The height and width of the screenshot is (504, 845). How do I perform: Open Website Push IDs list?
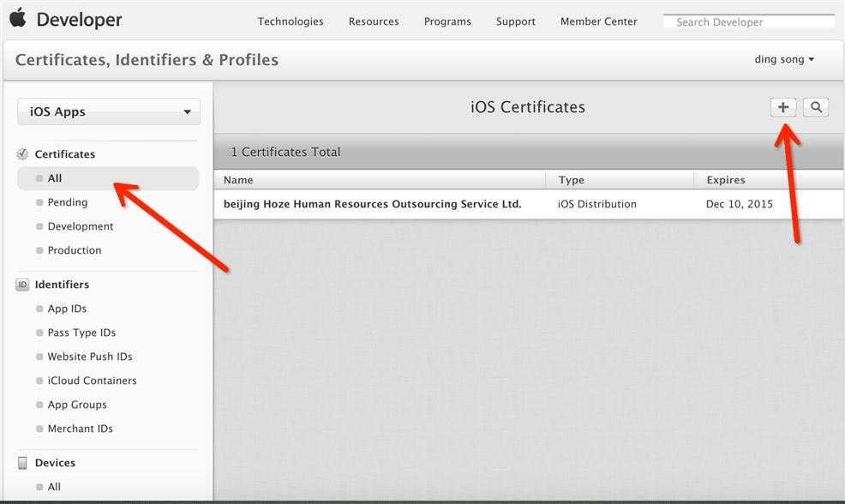pos(90,357)
